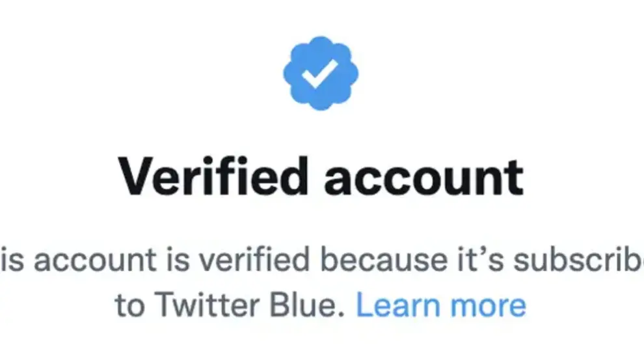
Task: Select the word "account" in the bold heading
Action: 423,178
